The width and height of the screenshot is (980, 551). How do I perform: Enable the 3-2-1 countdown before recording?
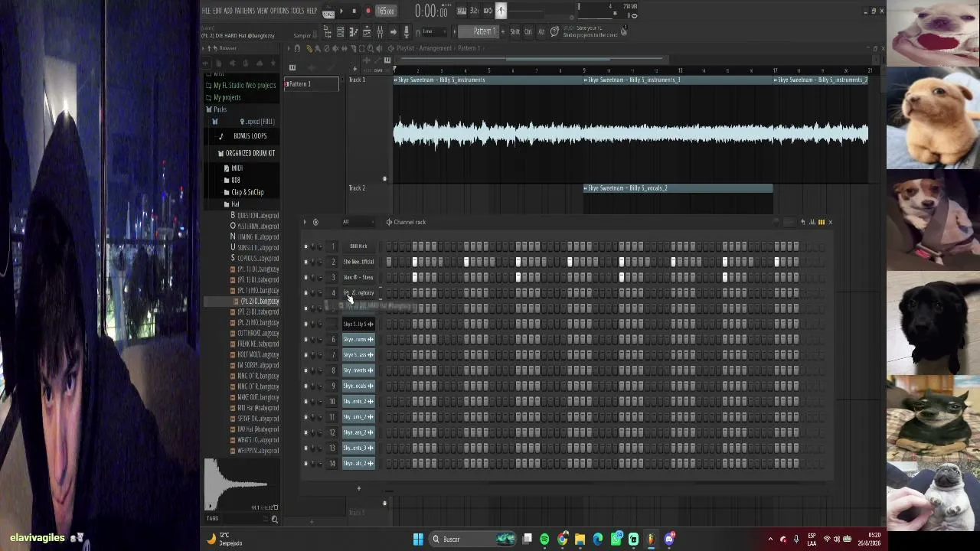pyautogui.click(x=474, y=11)
